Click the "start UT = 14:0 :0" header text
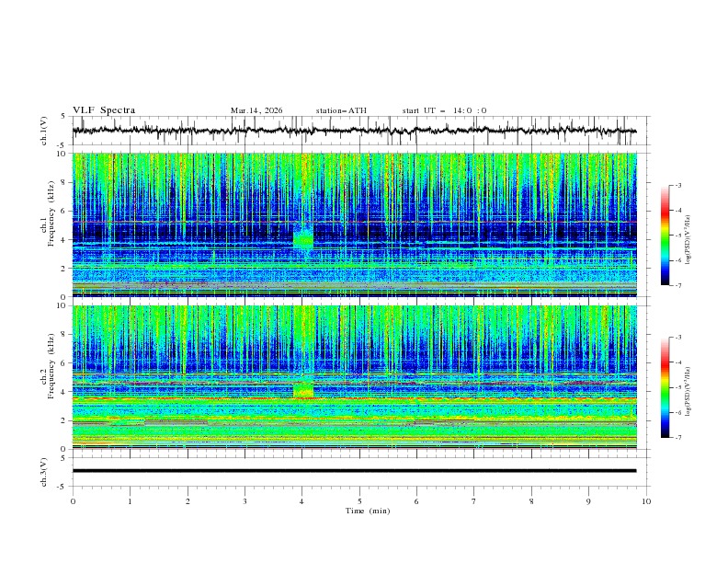Image resolution: width=728 pixels, height=563 pixels. click(x=444, y=110)
